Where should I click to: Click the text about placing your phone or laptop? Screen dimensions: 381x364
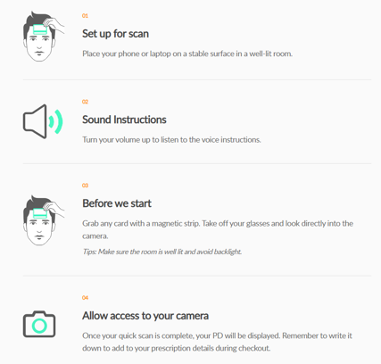187,54
